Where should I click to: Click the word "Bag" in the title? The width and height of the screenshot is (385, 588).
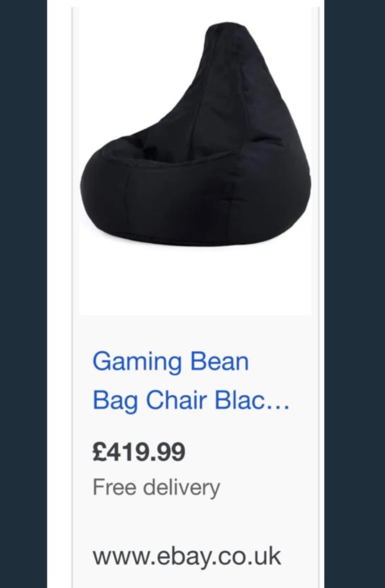pos(115,401)
